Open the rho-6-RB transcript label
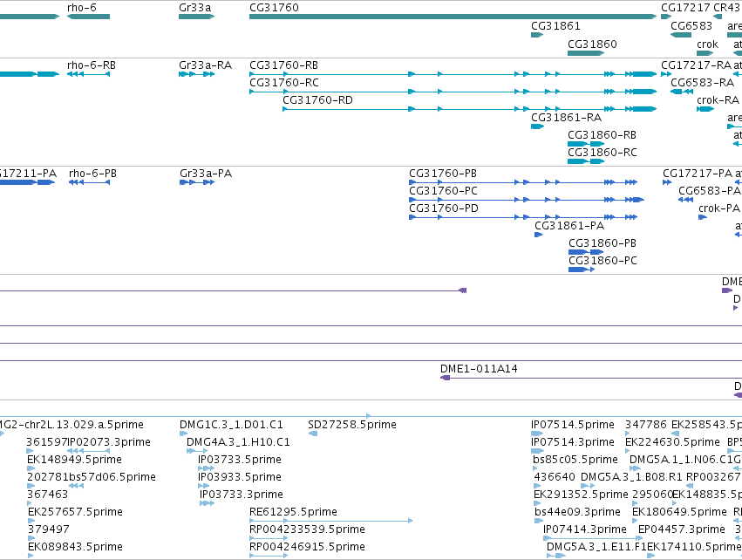Viewport: 742px width, 560px height. pos(92,65)
